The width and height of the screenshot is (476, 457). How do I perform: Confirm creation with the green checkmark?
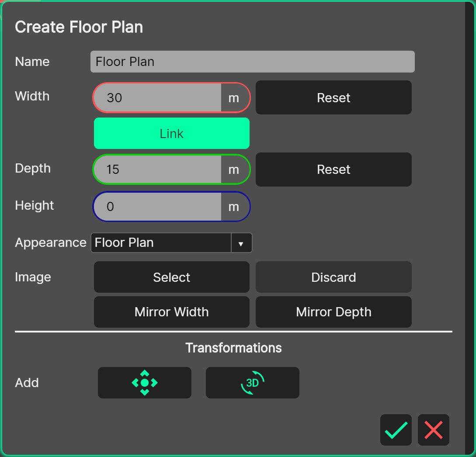396,430
